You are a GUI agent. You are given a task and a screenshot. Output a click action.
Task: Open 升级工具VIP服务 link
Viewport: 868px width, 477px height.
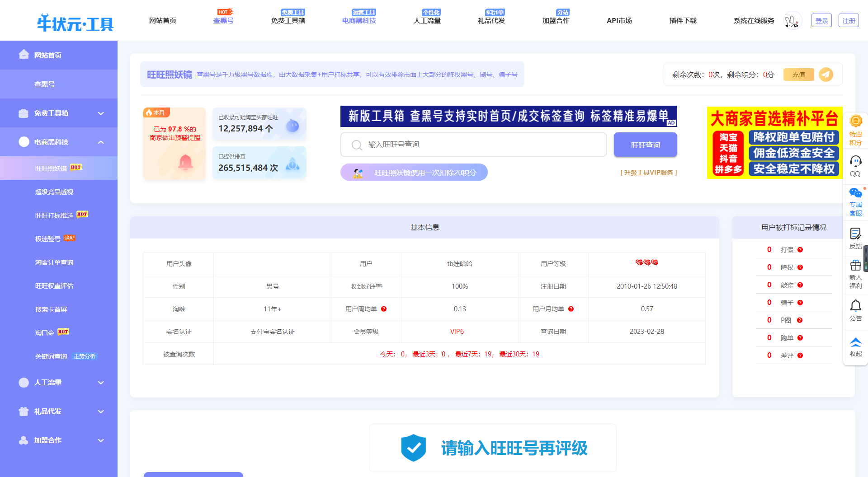coord(648,172)
